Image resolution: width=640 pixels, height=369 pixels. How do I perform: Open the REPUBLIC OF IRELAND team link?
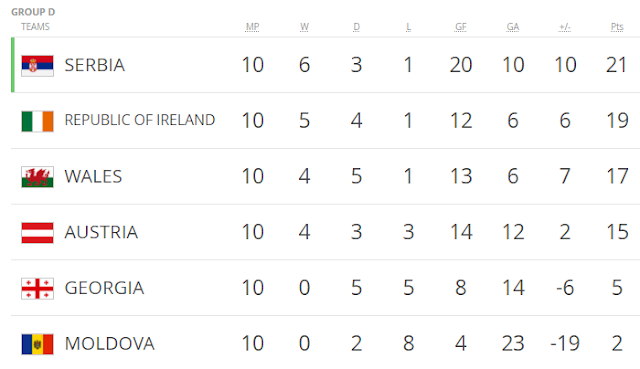140,120
